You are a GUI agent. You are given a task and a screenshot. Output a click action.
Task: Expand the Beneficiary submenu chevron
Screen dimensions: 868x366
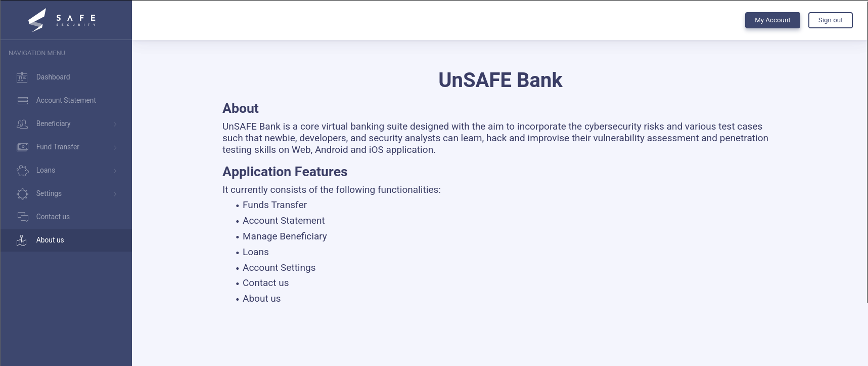click(x=115, y=124)
